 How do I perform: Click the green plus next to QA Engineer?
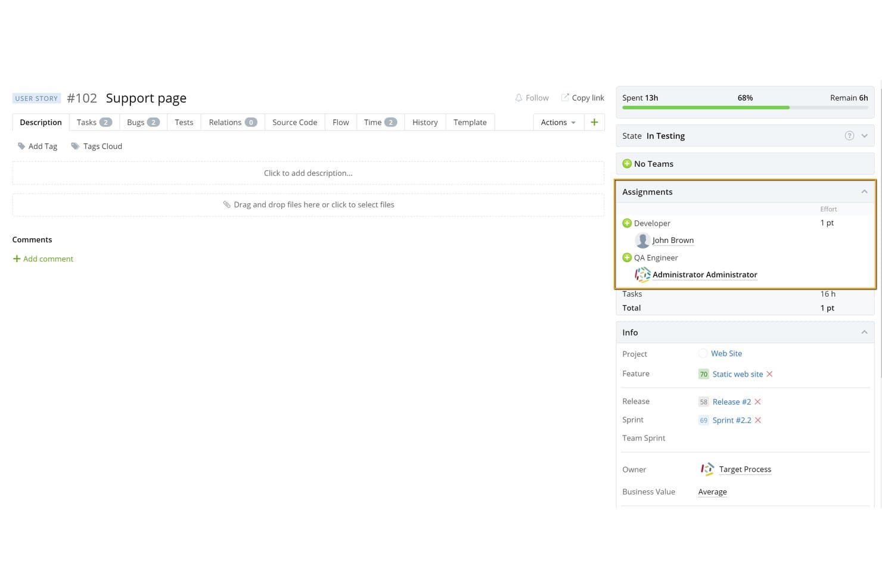click(627, 258)
